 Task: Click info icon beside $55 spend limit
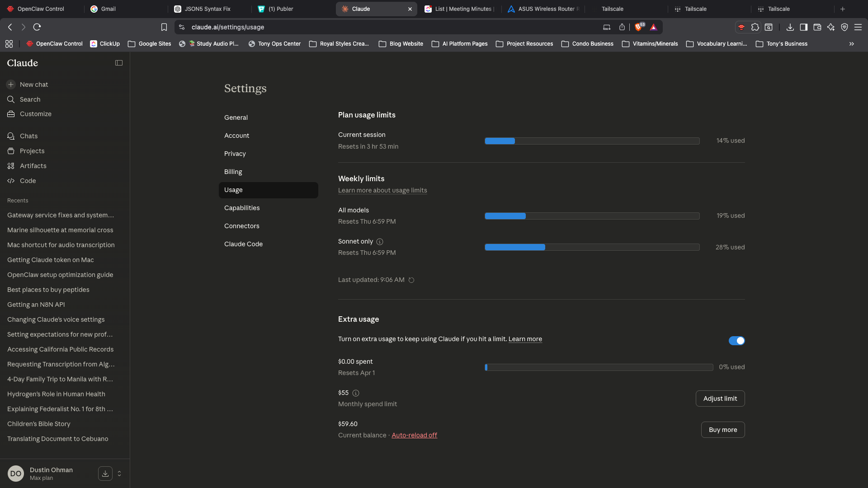coord(356,393)
